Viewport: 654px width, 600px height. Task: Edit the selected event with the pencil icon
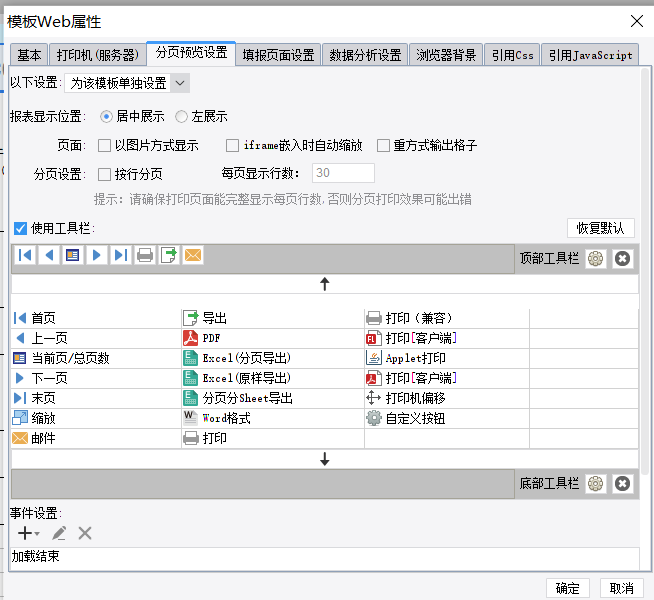click(x=59, y=533)
